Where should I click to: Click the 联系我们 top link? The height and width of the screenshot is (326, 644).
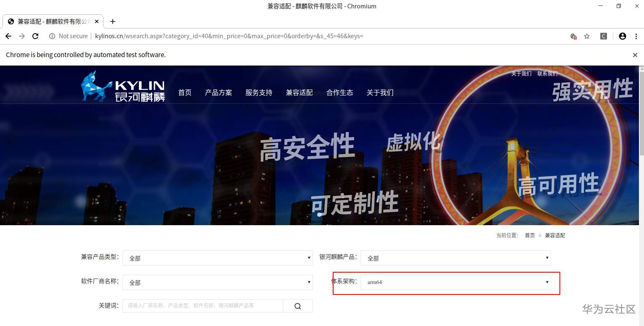click(x=547, y=74)
